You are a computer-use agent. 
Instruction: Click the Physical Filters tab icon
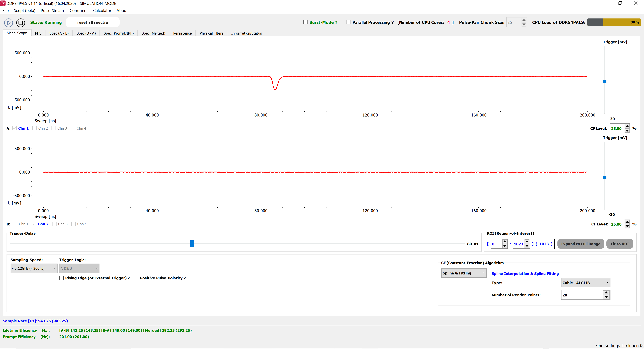(x=211, y=33)
